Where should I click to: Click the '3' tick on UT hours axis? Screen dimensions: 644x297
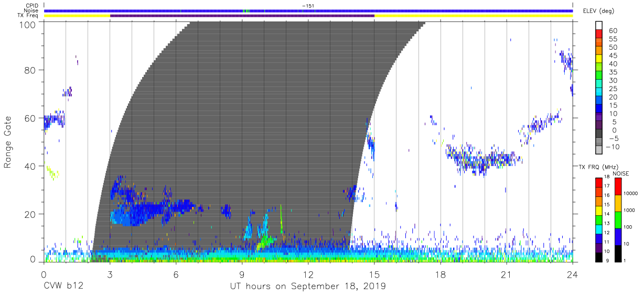click(110, 274)
